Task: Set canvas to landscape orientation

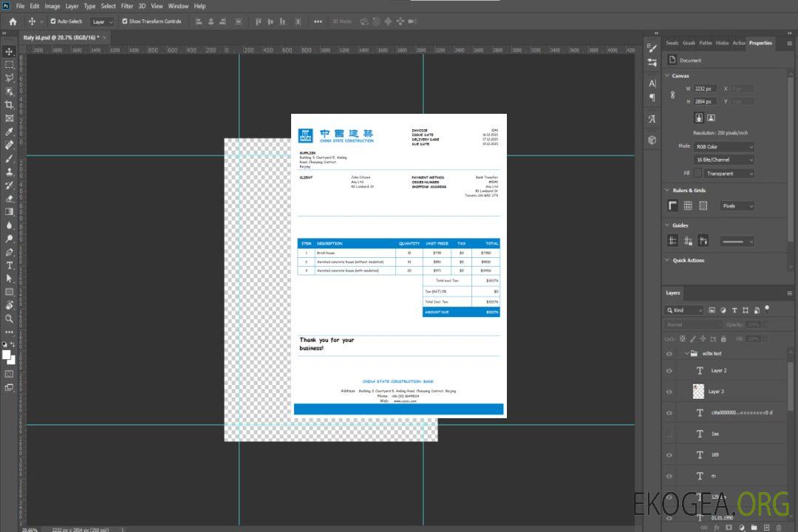Action: (x=711, y=117)
